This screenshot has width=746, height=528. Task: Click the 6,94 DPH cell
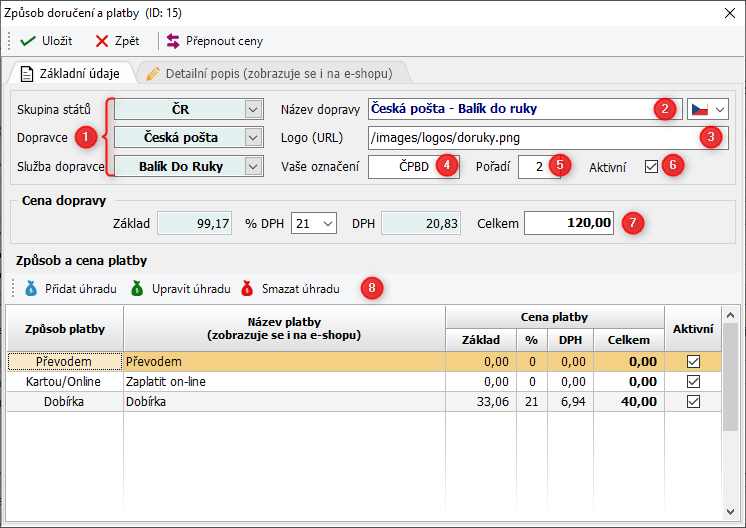coord(570,401)
